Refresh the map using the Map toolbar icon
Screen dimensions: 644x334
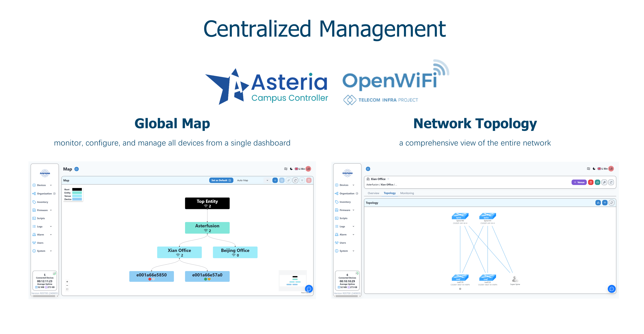coord(295,180)
